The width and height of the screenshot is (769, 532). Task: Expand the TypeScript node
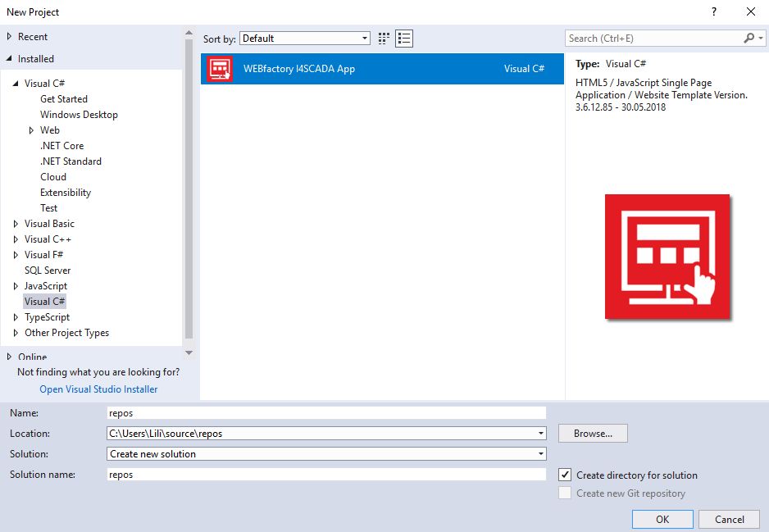tap(16, 317)
